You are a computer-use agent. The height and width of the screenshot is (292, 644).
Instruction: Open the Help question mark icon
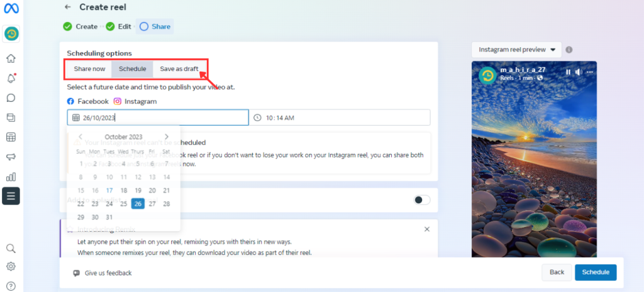click(x=11, y=286)
